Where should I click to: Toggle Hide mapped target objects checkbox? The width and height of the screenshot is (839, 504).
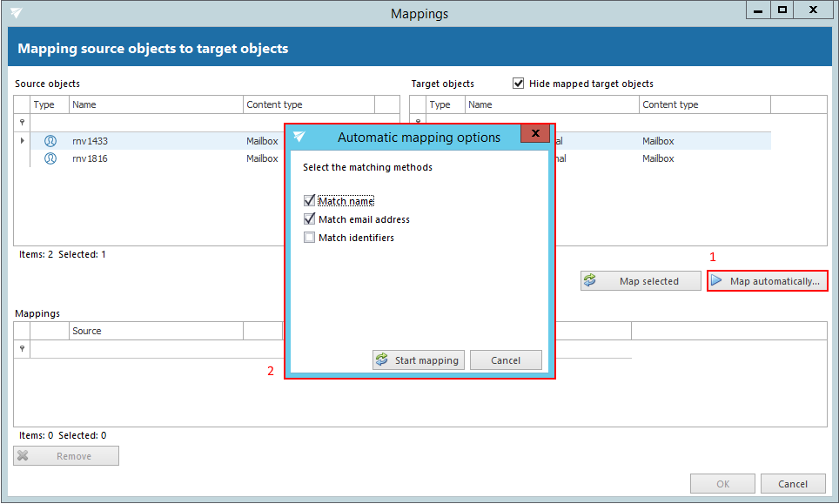tap(519, 84)
